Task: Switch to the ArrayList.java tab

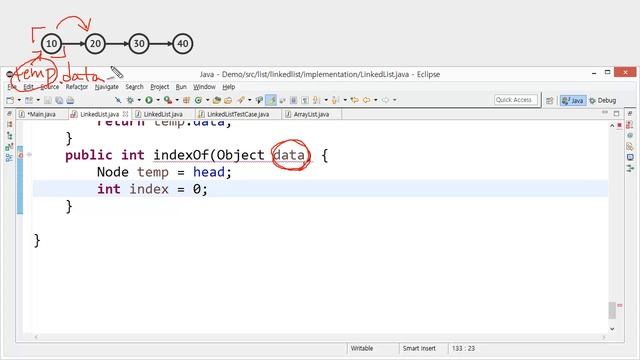Action: [x=311, y=114]
